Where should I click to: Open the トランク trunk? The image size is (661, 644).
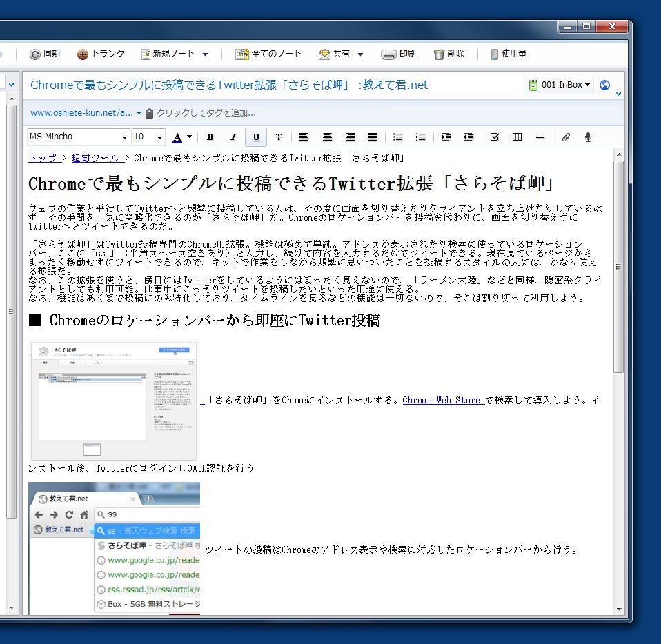(101, 54)
